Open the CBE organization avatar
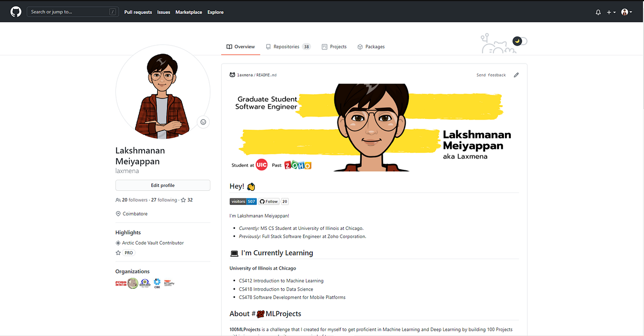The image size is (644, 336). click(x=157, y=283)
